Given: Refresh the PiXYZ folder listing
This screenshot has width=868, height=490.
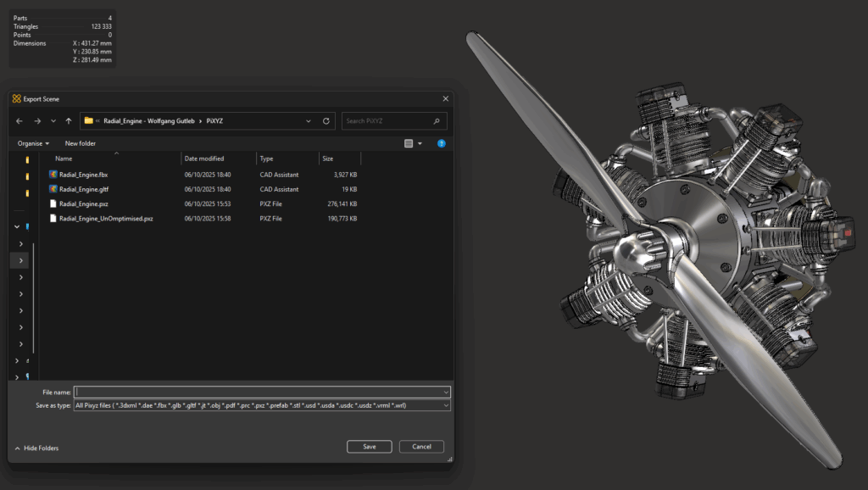Looking at the screenshot, I should click(x=326, y=121).
